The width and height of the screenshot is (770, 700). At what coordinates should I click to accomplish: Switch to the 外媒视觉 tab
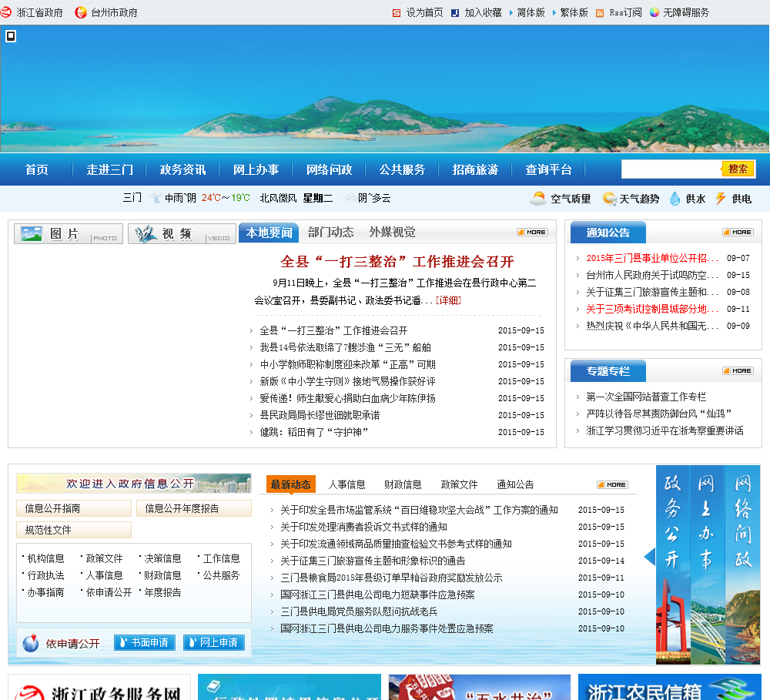[x=393, y=232]
